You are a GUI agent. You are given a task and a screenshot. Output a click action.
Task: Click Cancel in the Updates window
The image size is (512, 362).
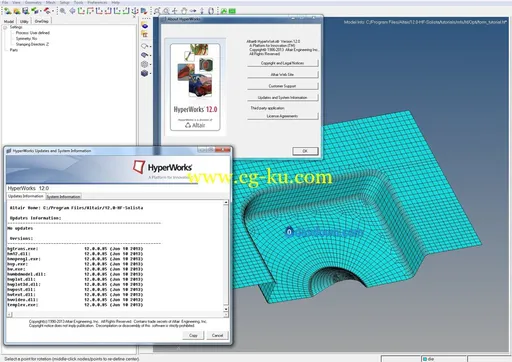coord(217,335)
